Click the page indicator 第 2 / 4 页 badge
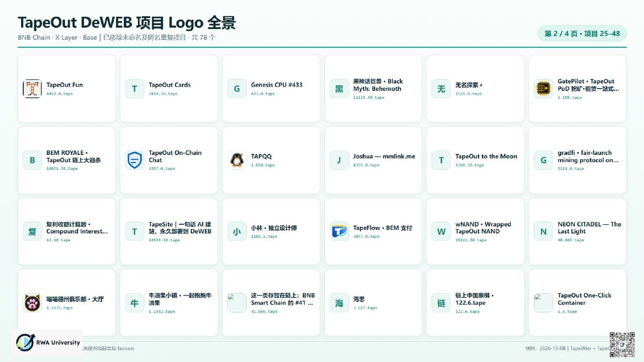This screenshot has width=644, height=362. (582, 34)
